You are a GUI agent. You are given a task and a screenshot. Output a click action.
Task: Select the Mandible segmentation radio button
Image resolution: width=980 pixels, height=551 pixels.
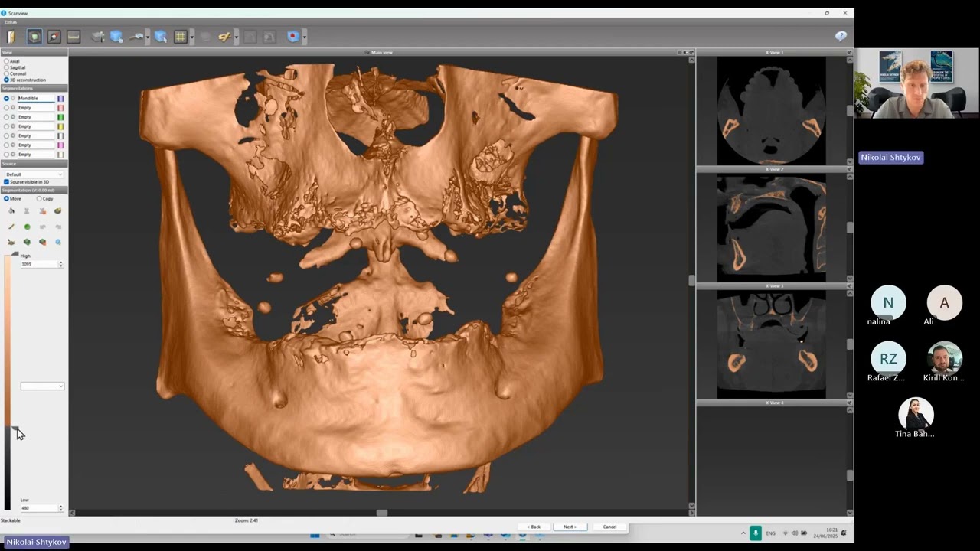6,99
